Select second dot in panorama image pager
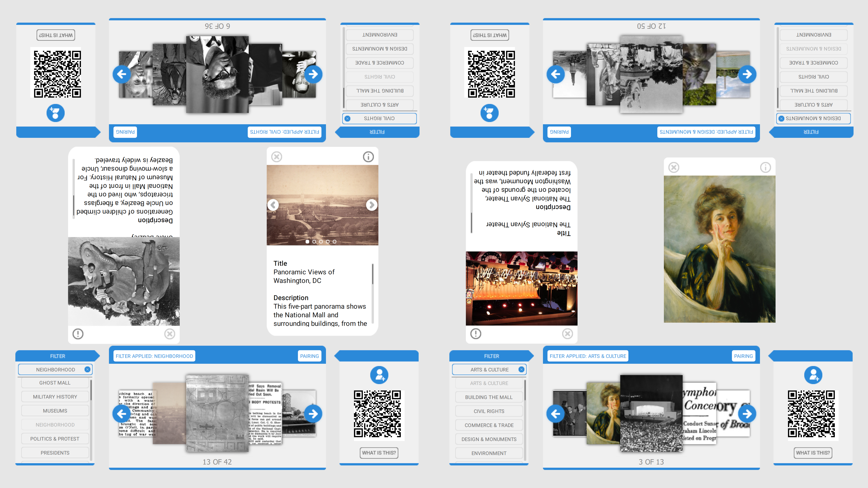The image size is (868, 488). coord(314,242)
